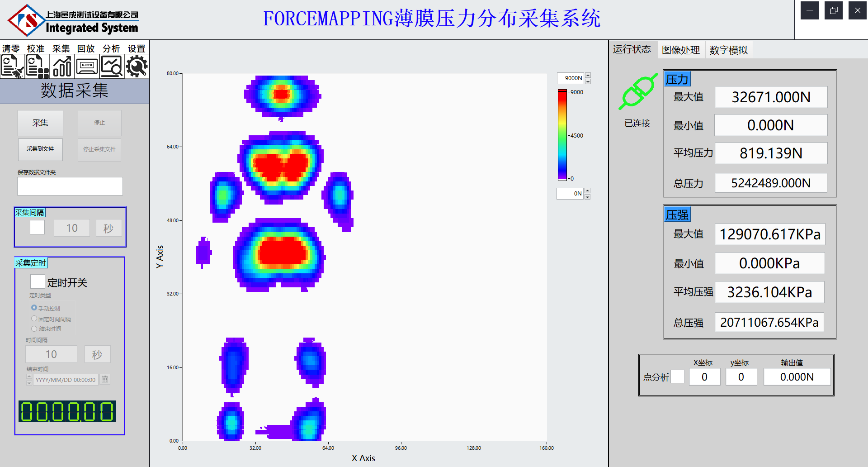Switch to the 数字模拟 tab
Viewport: 868px width, 467px height.
coord(728,50)
